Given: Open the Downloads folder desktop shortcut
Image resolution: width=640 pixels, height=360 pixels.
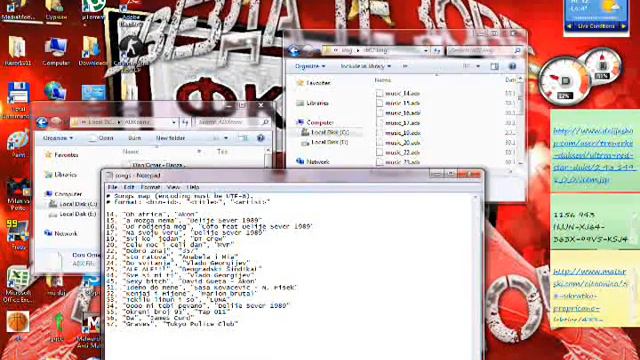Looking at the screenshot, I should 92,51.
